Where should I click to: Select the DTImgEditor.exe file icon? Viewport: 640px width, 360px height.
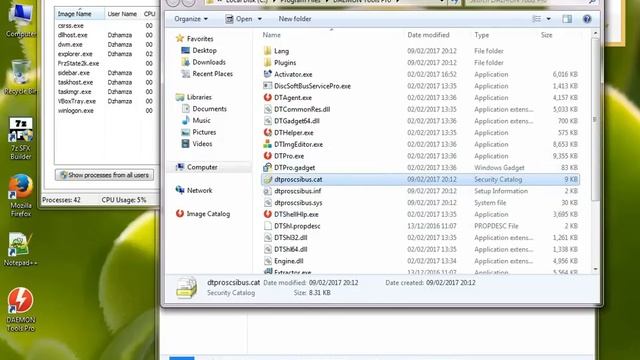[x=267, y=144]
